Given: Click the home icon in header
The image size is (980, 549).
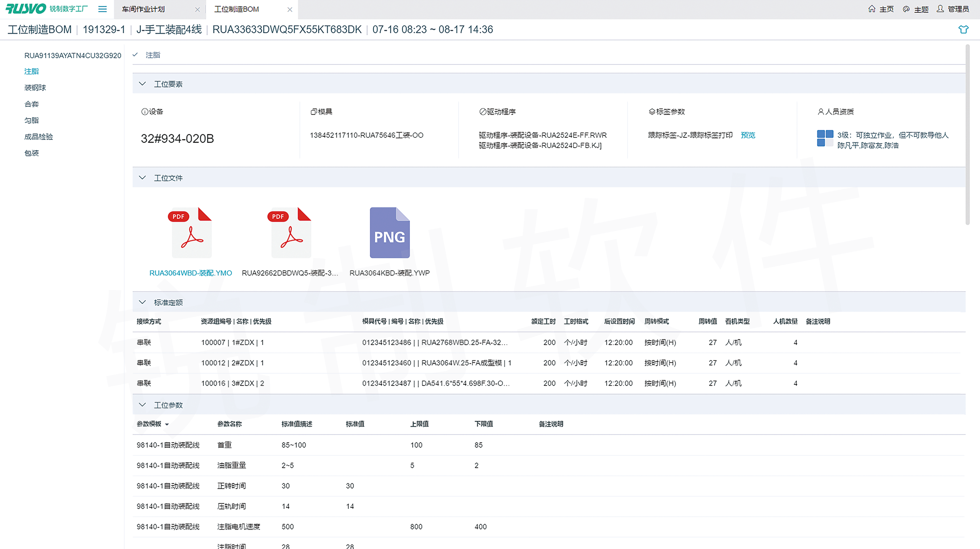Looking at the screenshot, I should [872, 9].
